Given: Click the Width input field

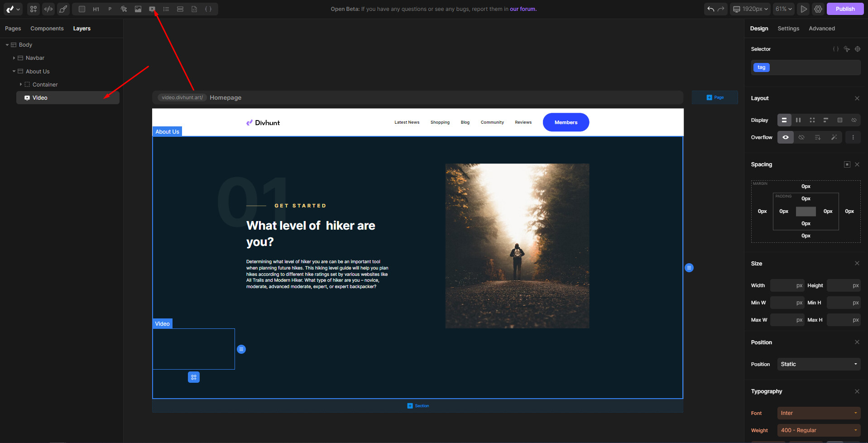Looking at the screenshot, I should 787,285.
